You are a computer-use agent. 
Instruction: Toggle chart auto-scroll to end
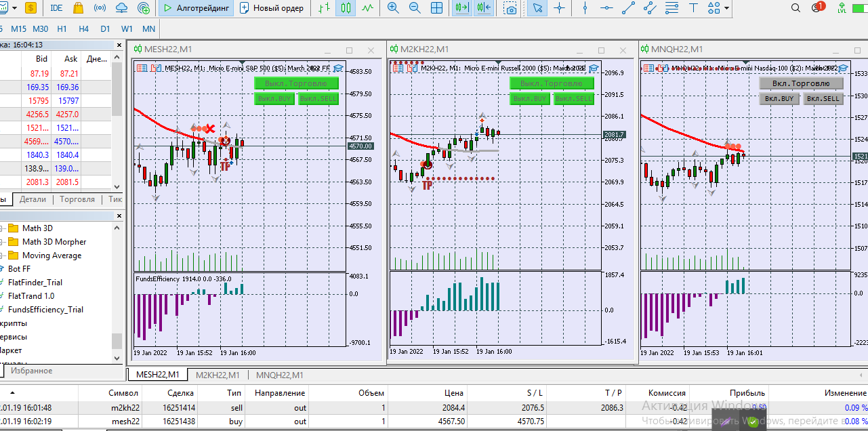click(462, 8)
